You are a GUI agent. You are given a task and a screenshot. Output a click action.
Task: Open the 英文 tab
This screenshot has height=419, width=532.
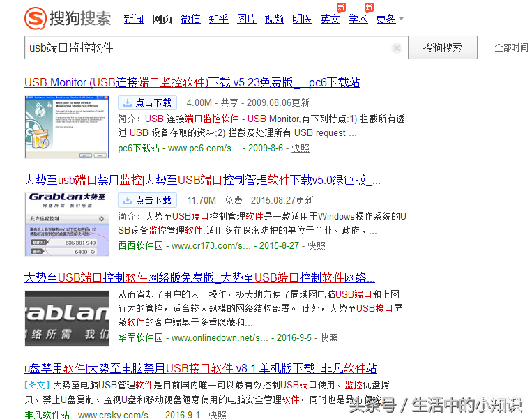coord(330,19)
